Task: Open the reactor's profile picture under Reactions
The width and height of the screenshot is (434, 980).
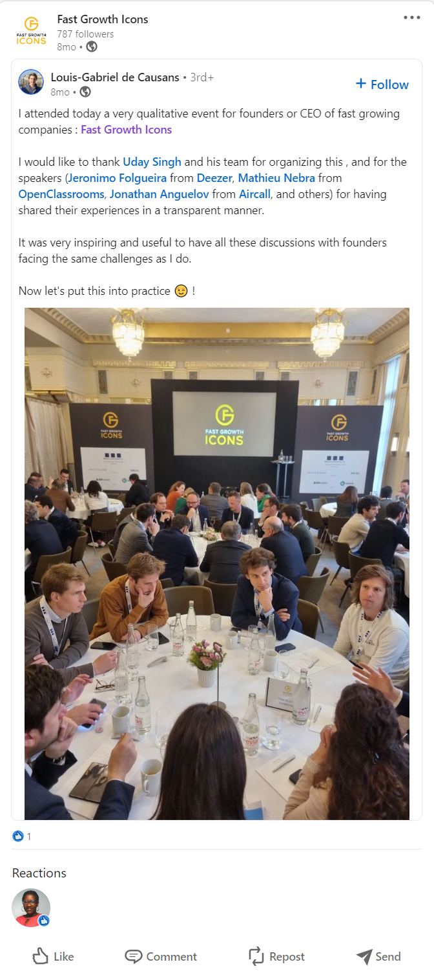Action: (x=31, y=908)
